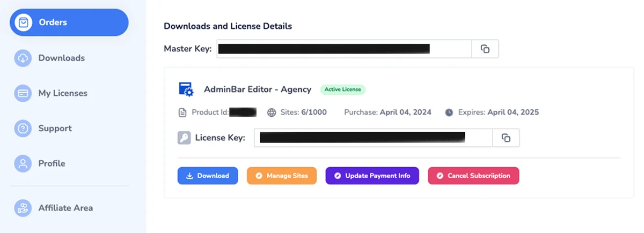Click the My Licenses card icon

coord(23,93)
